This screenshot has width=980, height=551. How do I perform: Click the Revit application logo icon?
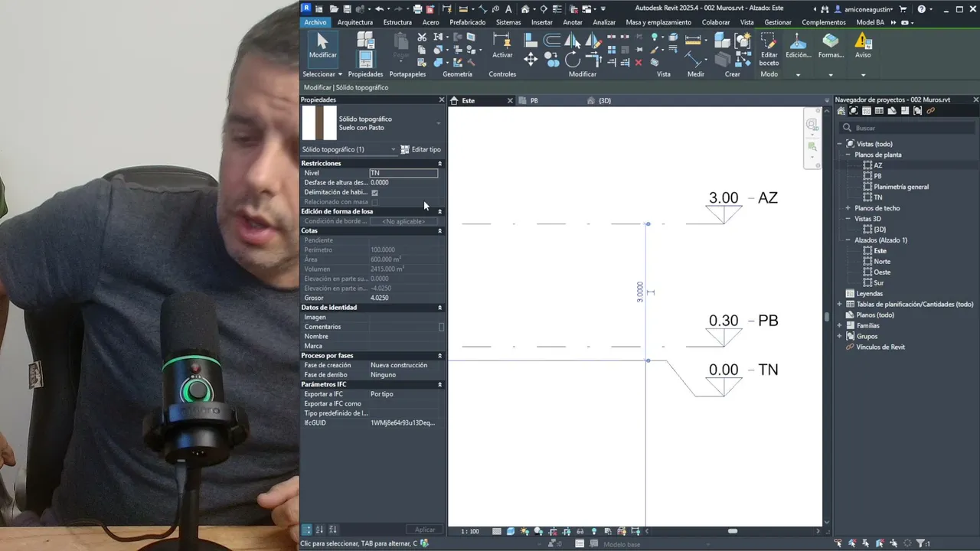click(x=306, y=8)
